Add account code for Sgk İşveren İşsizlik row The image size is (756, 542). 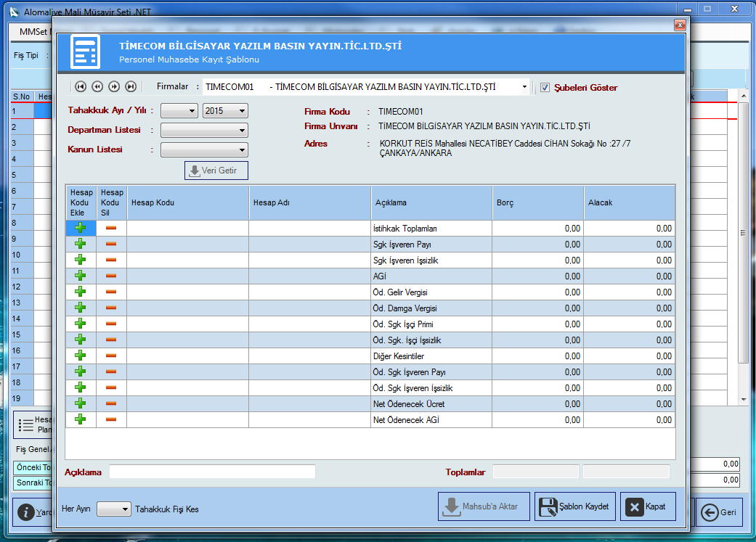pos(81,260)
